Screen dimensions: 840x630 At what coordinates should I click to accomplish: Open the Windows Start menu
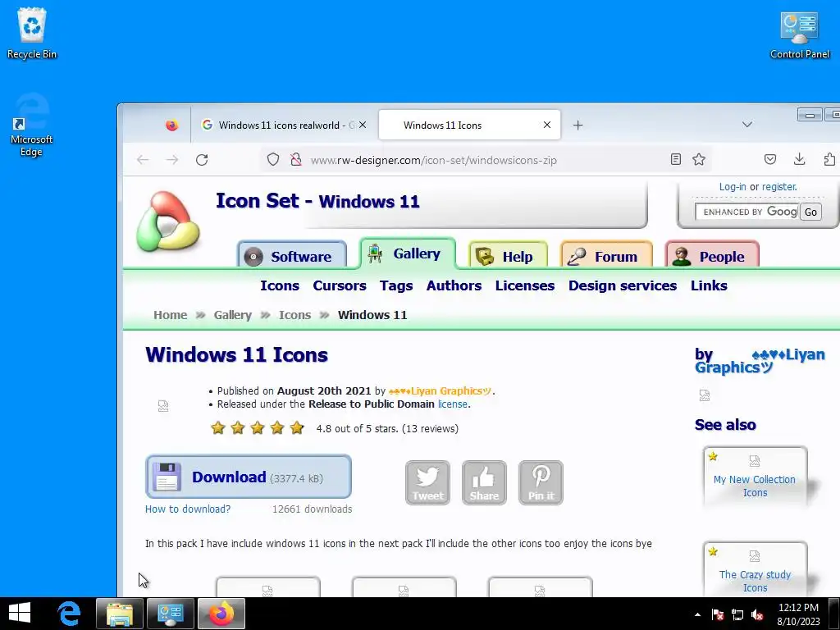click(x=20, y=613)
